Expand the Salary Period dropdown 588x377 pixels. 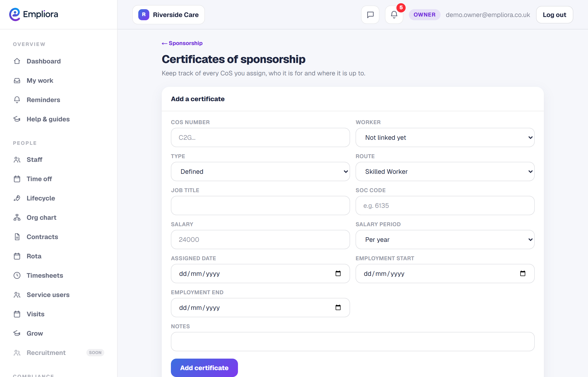(445, 240)
